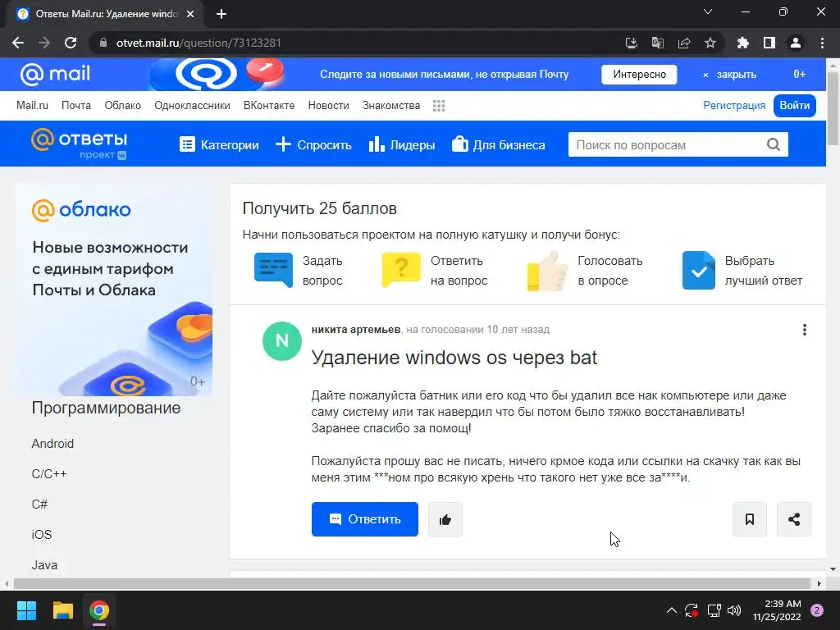Open the Одноклассники link
Screen dimensions: 840x630
(x=192, y=106)
